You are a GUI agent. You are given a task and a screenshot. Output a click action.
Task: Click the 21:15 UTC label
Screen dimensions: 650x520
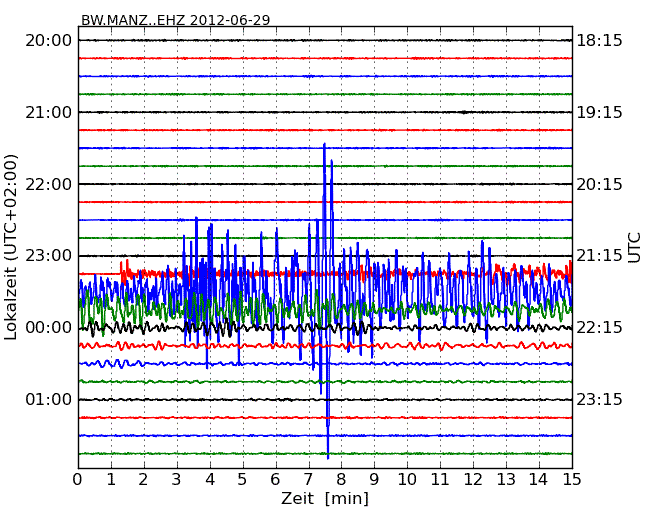coord(599,255)
